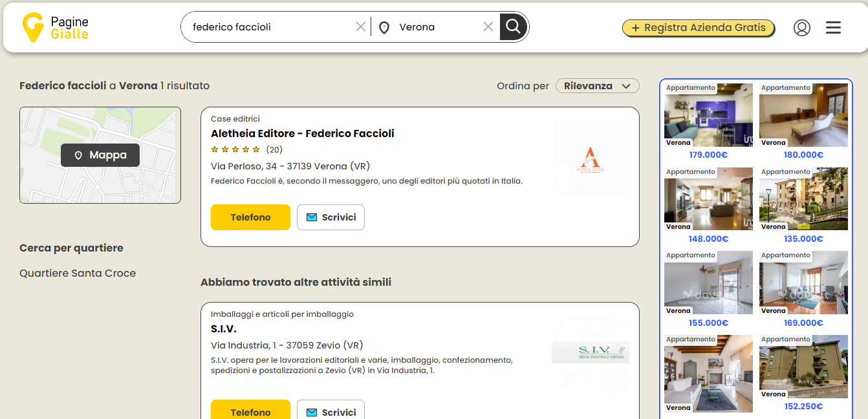The height and width of the screenshot is (419, 868).
Task: Click the Aletheia Editore logo image
Action: tap(590, 159)
